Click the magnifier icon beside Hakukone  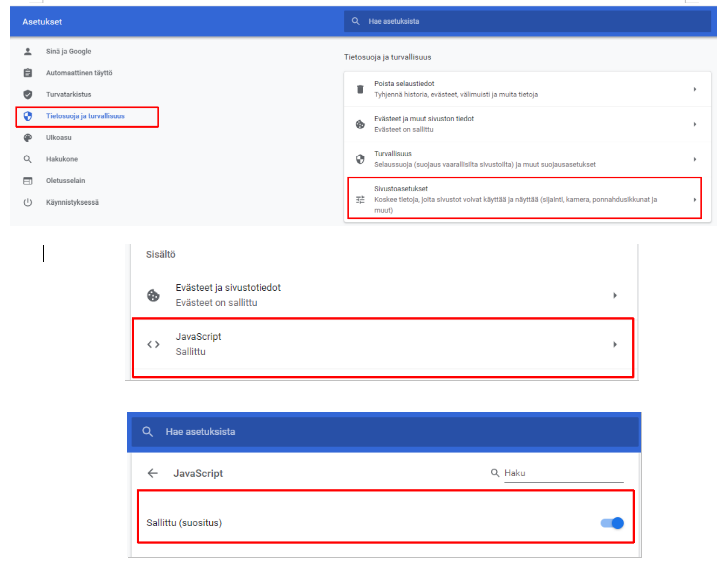[x=28, y=159]
